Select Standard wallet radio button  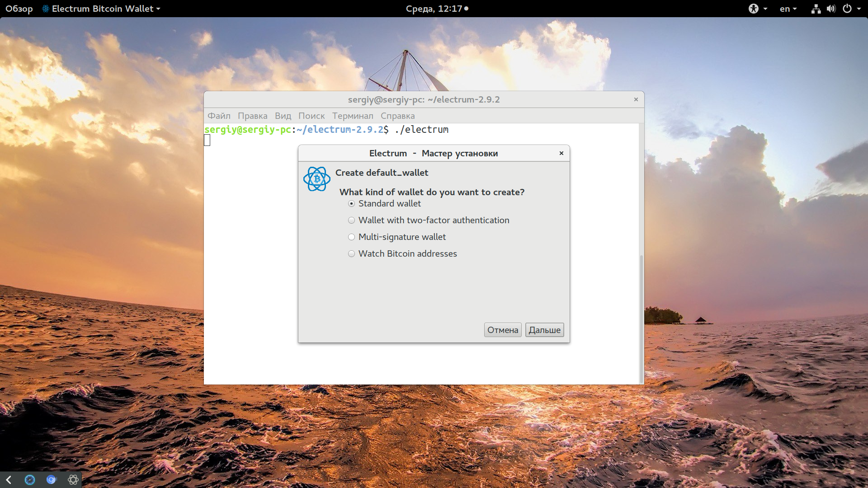coord(350,203)
